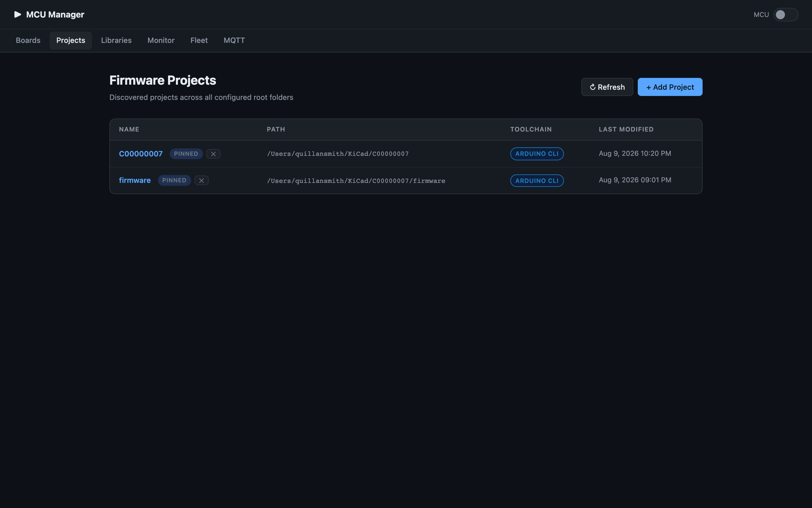This screenshot has height=508, width=812.
Task: Switch to the Libraries tab
Action: (x=116, y=40)
